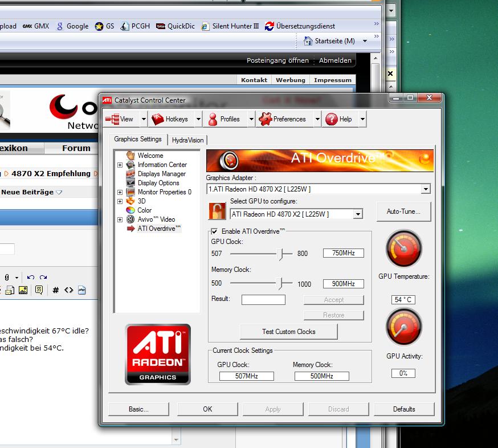Click the 3D icon in tree
The width and height of the screenshot is (498, 448).
point(130,201)
